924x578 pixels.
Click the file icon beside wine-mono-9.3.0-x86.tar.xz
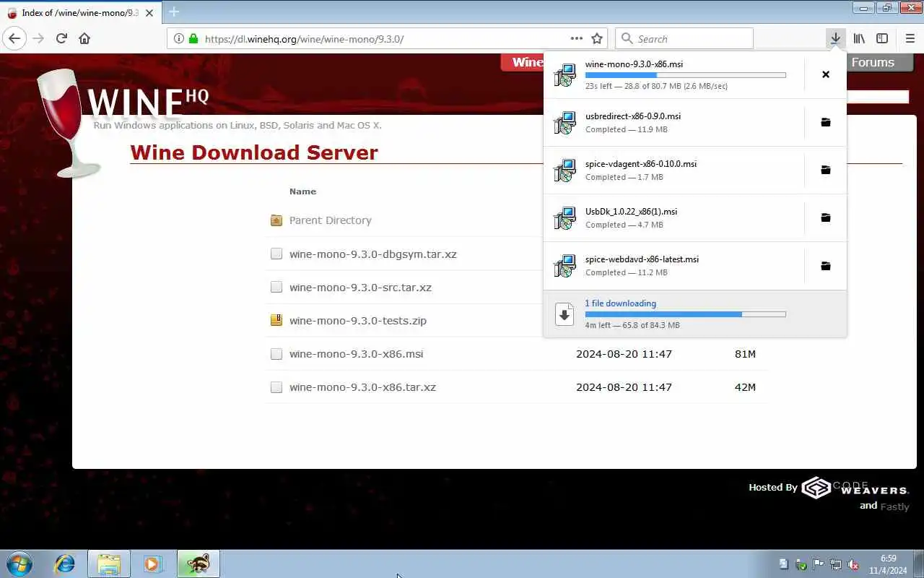pyautogui.click(x=276, y=387)
